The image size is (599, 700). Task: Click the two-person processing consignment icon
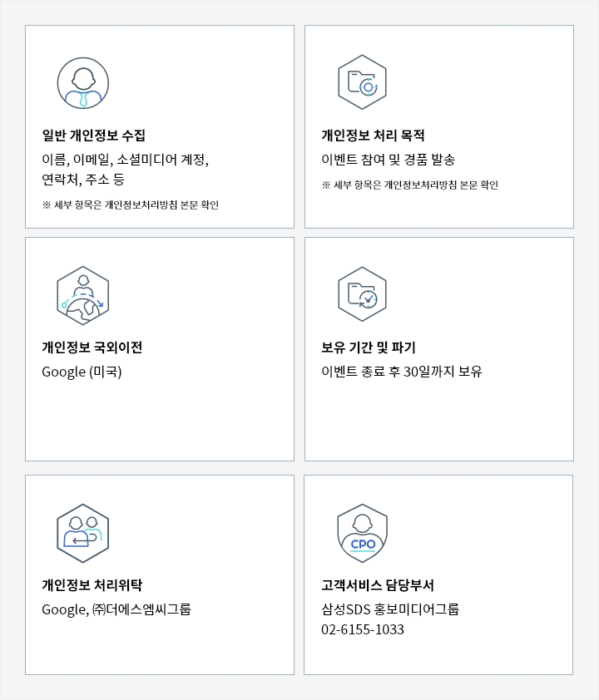click(x=83, y=533)
